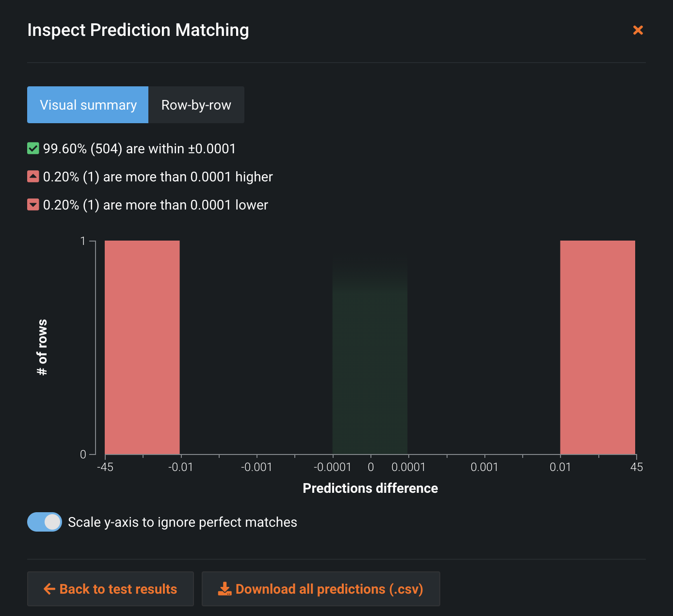Close the Inspect Prediction Matching dialog
This screenshot has height=616, width=673.
tap(638, 30)
